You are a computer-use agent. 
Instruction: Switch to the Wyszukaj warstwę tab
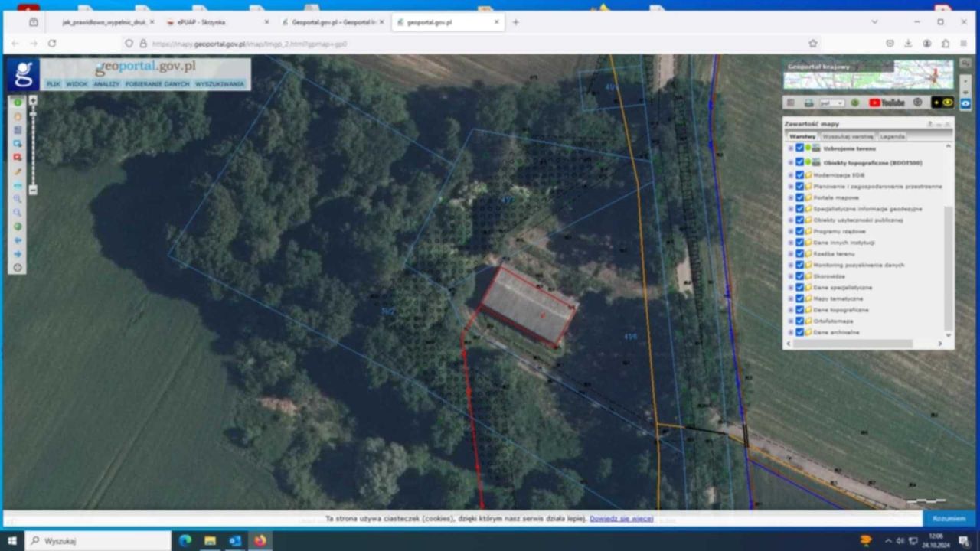point(848,136)
